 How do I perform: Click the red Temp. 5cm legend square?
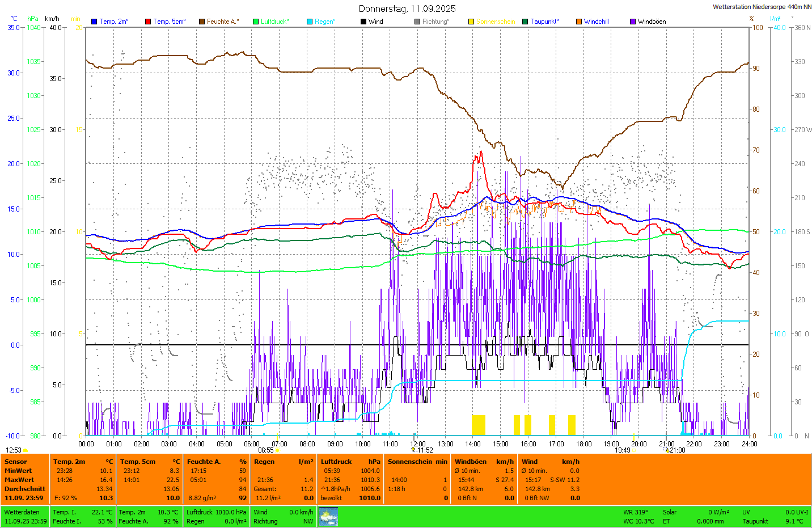148,22
